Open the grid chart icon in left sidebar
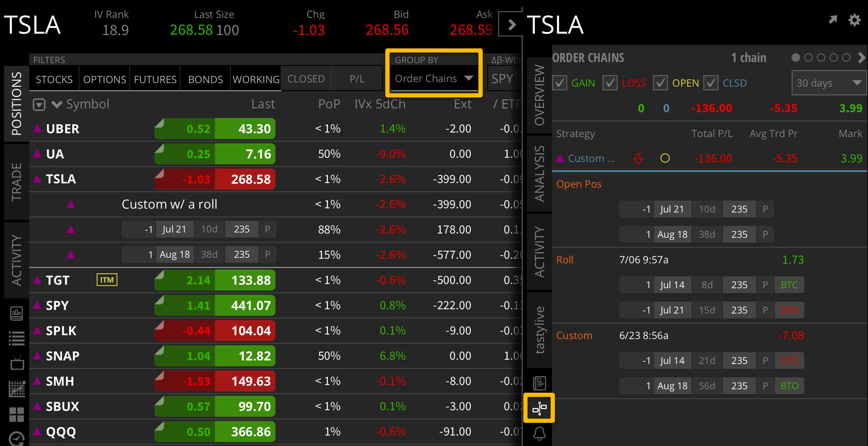Viewport: 868px width, 446px height. coord(17,389)
